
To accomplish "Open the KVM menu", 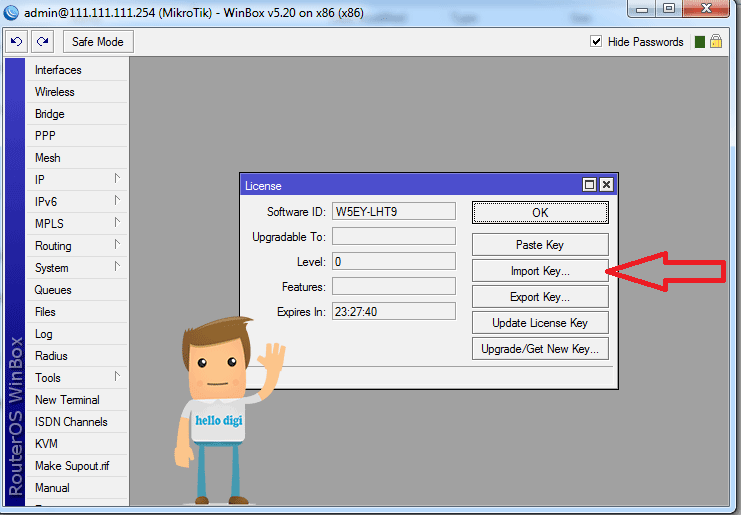I will point(77,444).
